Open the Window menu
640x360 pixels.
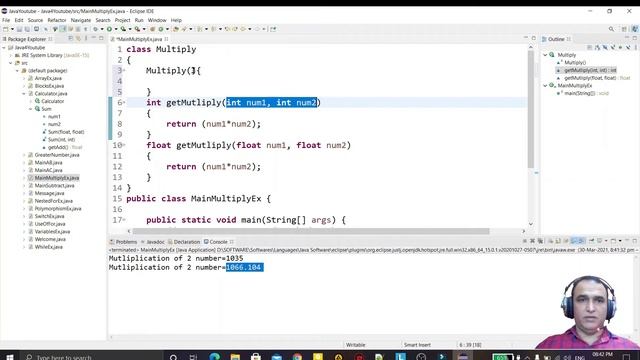pos(157,20)
